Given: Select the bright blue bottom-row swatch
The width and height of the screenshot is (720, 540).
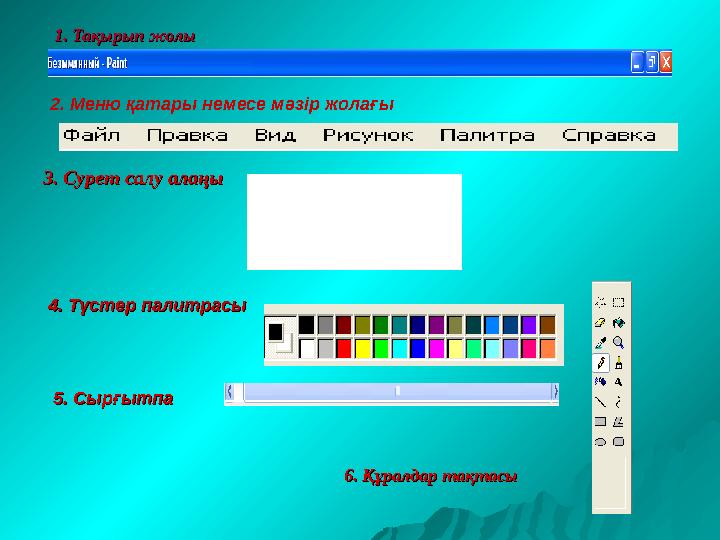Looking at the screenshot, I should click(x=417, y=349).
